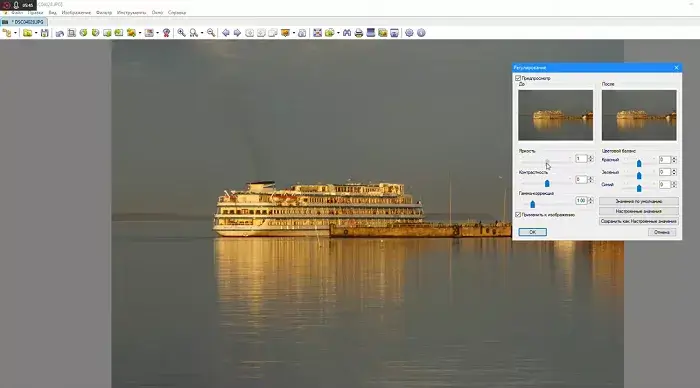This screenshot has height=388, width=700.
Task: Click the About info icon
Action: click(421, 33)
